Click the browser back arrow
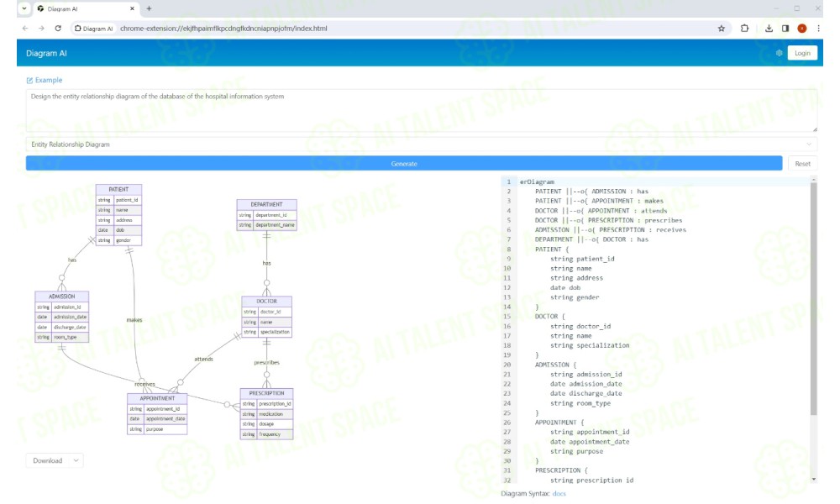 [x=25, y=29]
